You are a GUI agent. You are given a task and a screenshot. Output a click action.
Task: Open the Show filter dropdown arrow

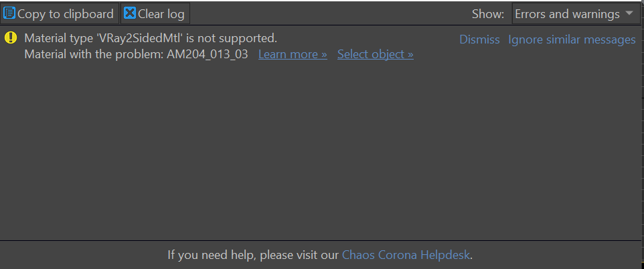[629, 13]
